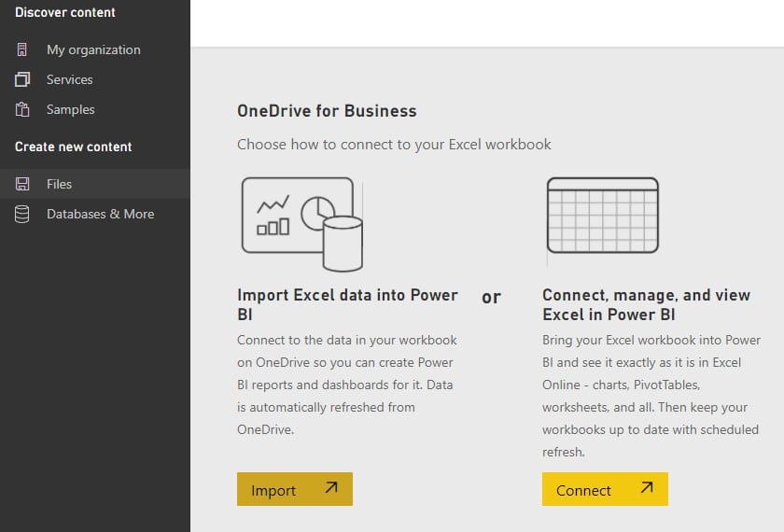Viewport: 784px width, 532px height.
Task: Click the arrow icon on Import button
Action: point(331,487)
